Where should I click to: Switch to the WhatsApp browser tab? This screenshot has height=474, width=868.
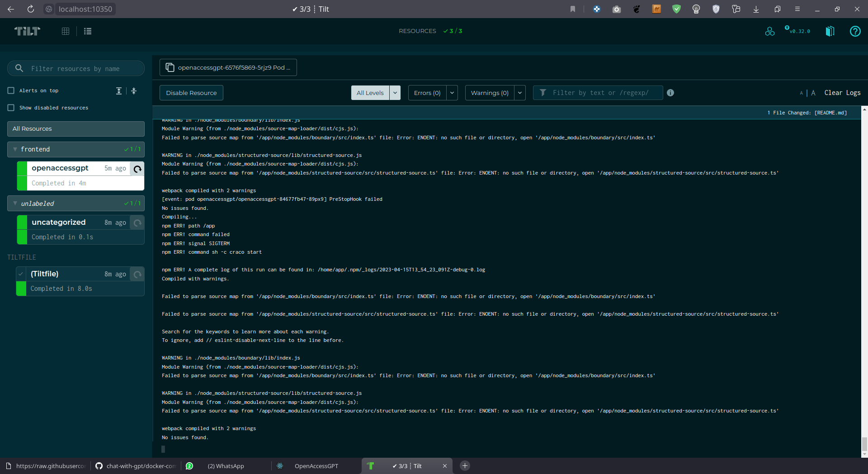tap(226, 466)
